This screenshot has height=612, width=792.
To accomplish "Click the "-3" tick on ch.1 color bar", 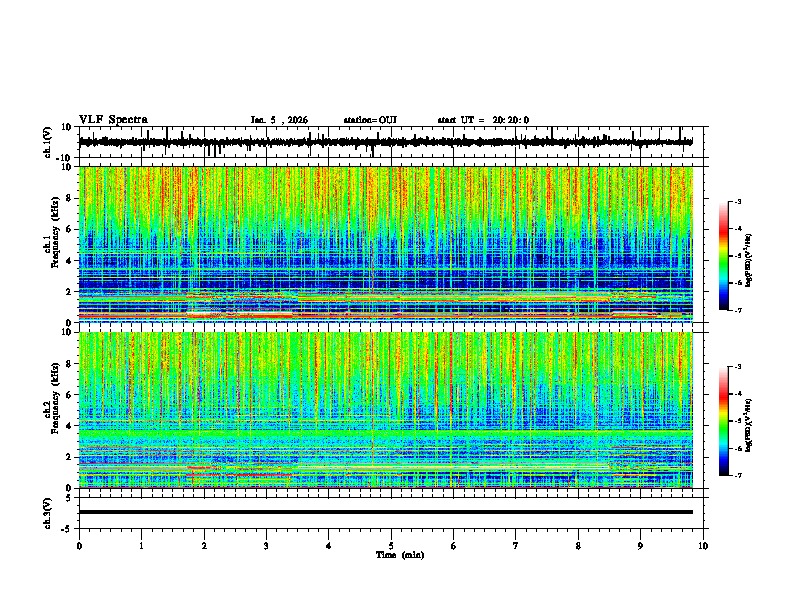I will click(x=737, y=202).
